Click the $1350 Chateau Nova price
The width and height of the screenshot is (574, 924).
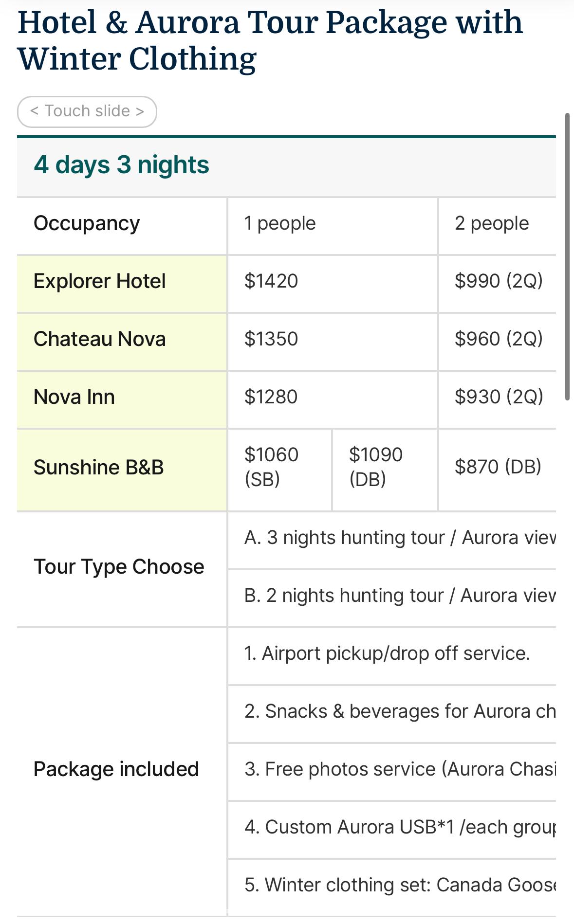coord(271,339)
